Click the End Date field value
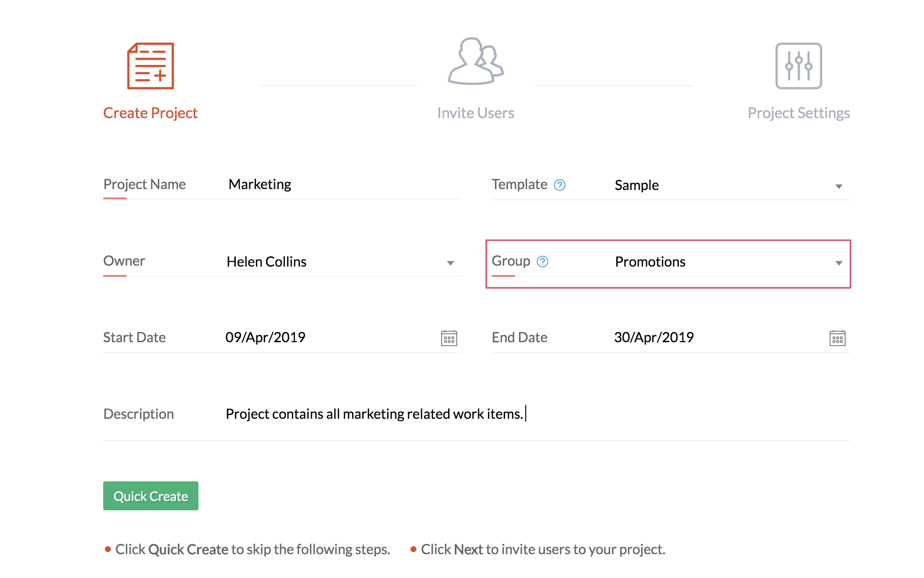The image size is (924, 578). point(654,338)
